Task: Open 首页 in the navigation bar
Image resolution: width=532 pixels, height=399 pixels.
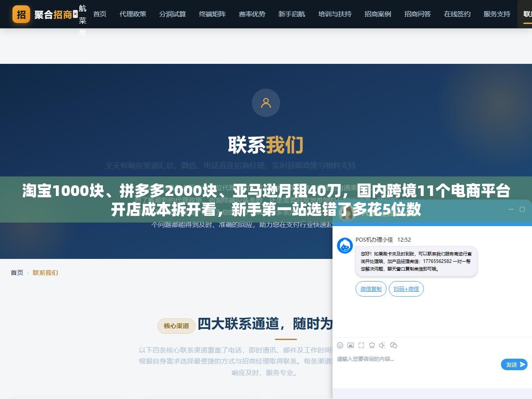Action: click(100, 14)
